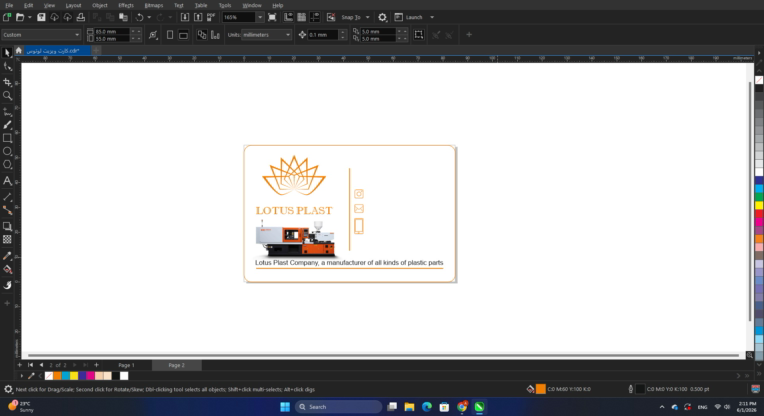Image resolution: width=764 pixels, height=416 pixels.
Task: Pick the yellow swatch in document palette
Action: point(74,376)
